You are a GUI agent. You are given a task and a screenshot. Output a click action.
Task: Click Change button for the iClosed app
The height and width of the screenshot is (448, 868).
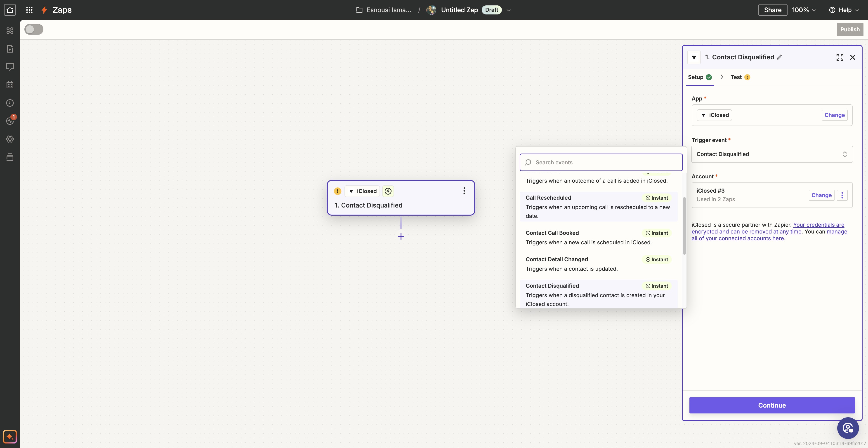834,115
